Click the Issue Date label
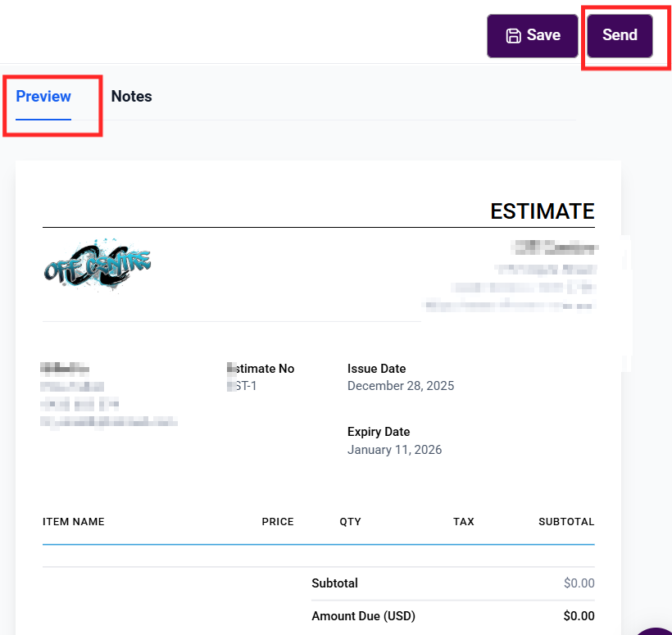The width and height of the screenshot is (672, 635). 376,369
